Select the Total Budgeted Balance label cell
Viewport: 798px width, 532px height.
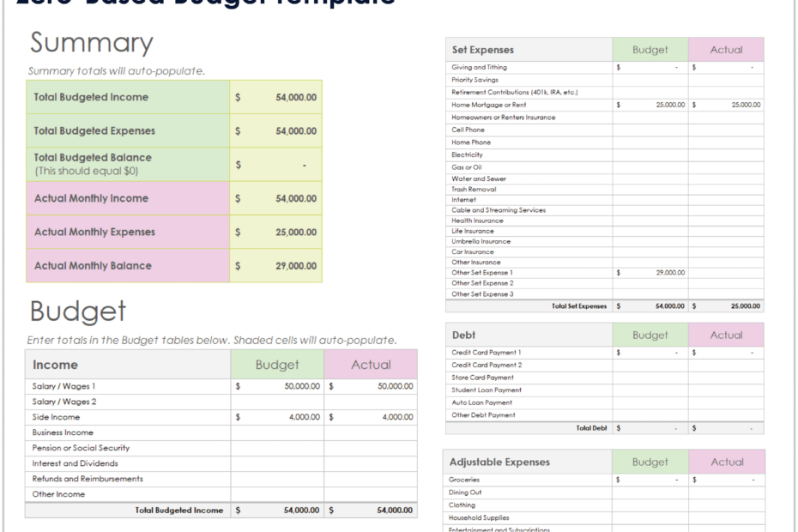pyautogui.click(x=128, y=165)
